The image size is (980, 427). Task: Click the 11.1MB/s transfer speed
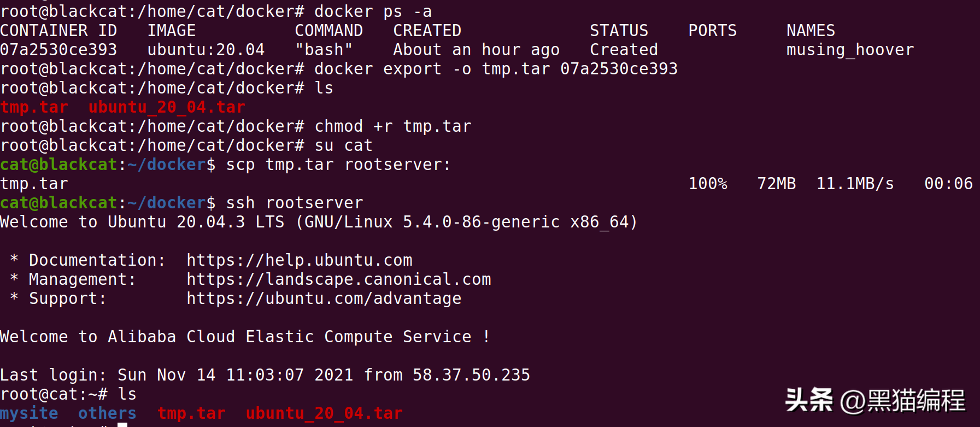(855, 184)
